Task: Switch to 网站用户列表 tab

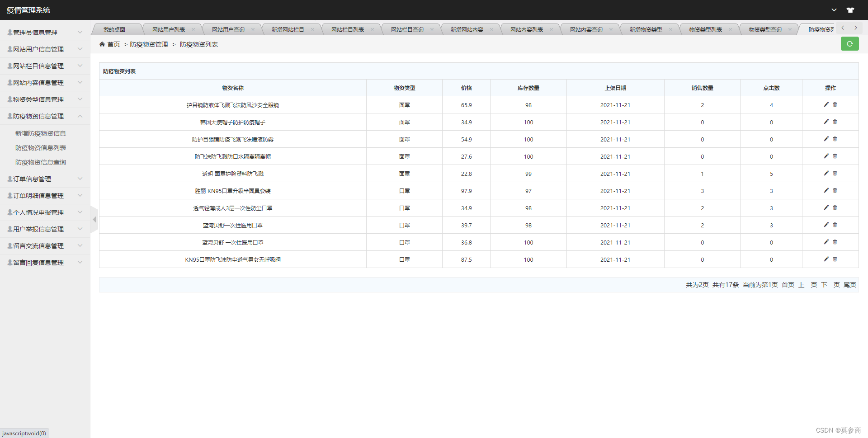Action: pos(169,30)
